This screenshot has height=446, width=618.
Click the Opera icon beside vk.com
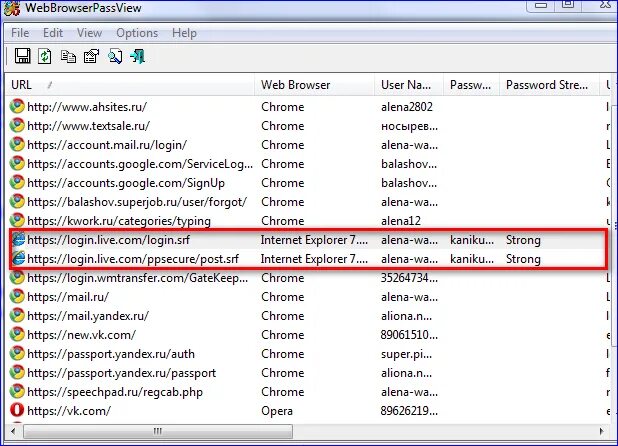17,410
